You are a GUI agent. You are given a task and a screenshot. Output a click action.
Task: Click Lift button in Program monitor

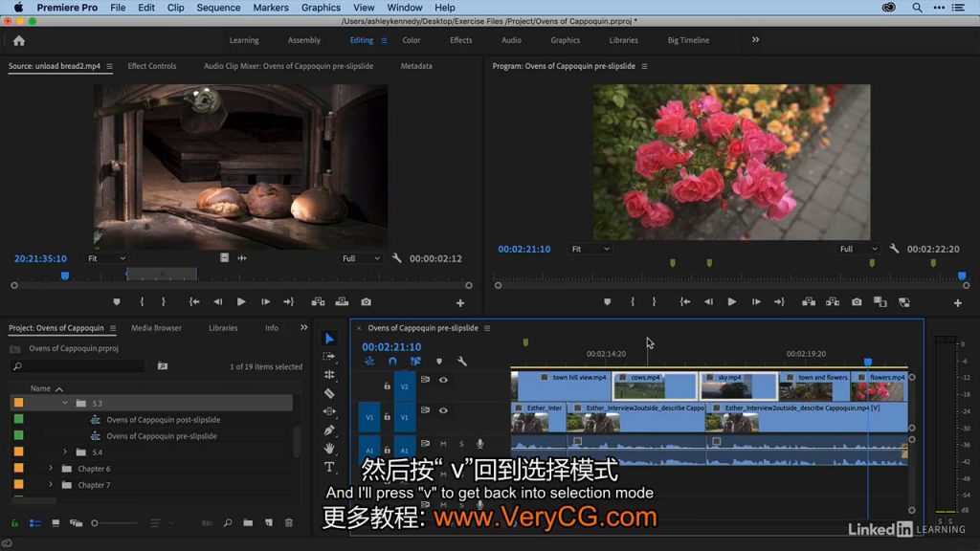point(809,302)
